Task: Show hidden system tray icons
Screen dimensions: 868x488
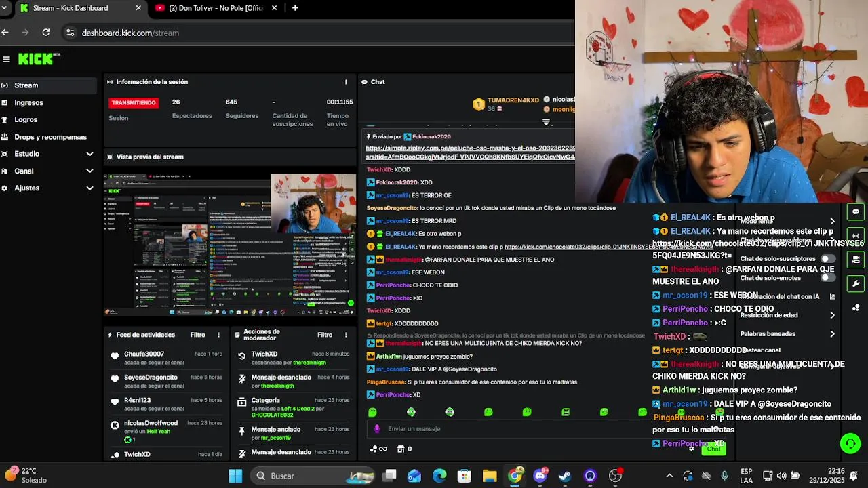Action: 669,476
